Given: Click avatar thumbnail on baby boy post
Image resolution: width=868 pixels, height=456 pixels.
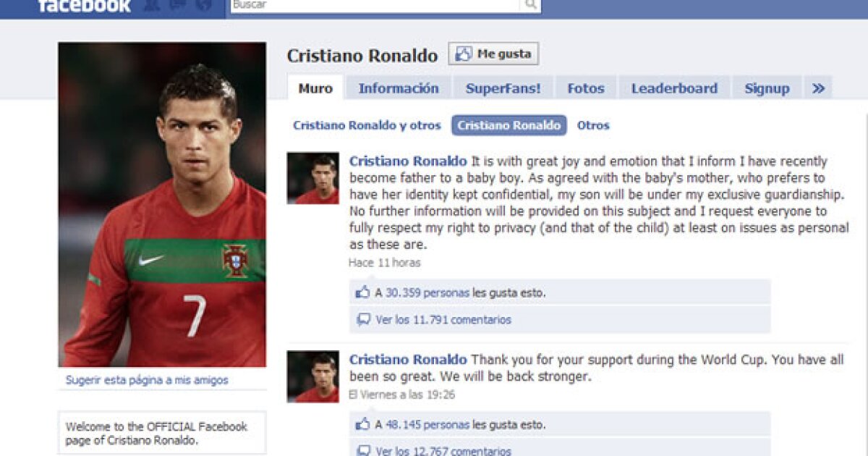Looking at the screenshot, I should pos(312,178).
